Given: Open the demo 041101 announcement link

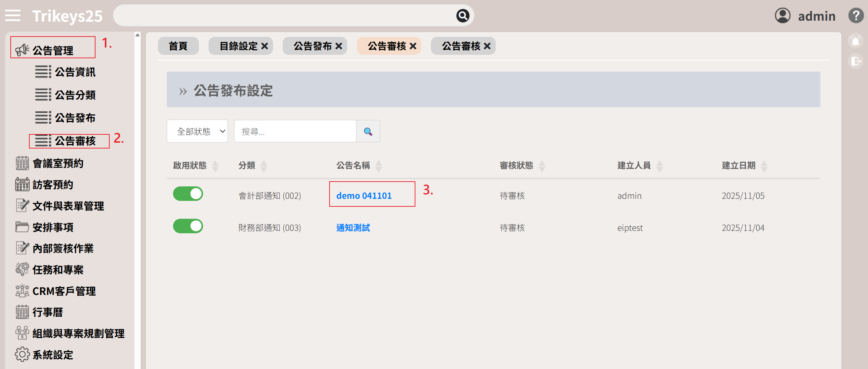Looking at the screenshot, I should [364, 196].
